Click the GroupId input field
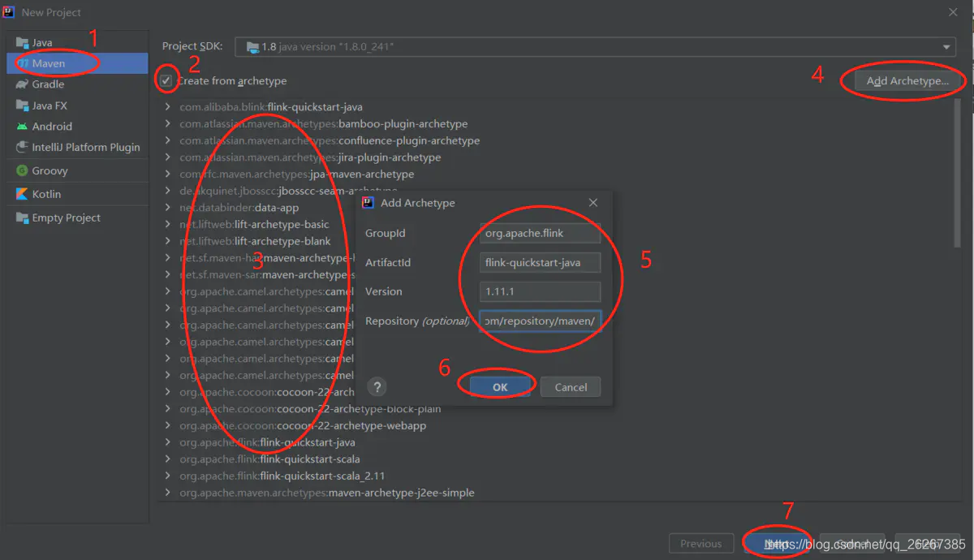Viewport: 974px width, 560px height. click(x=540, y=234)
